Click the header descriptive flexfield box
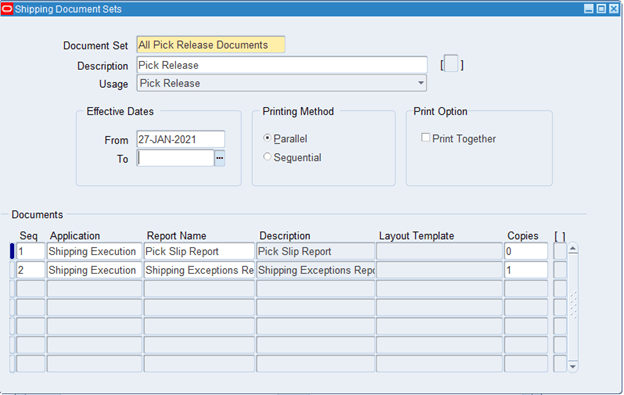The width and height of the screenshot is (624, 395). [451, 64]
